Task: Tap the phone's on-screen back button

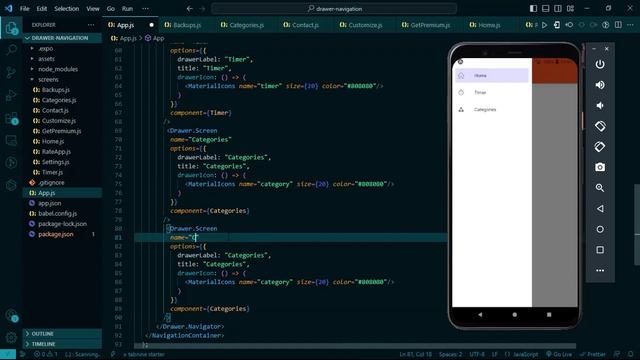Action: (480, 315)
